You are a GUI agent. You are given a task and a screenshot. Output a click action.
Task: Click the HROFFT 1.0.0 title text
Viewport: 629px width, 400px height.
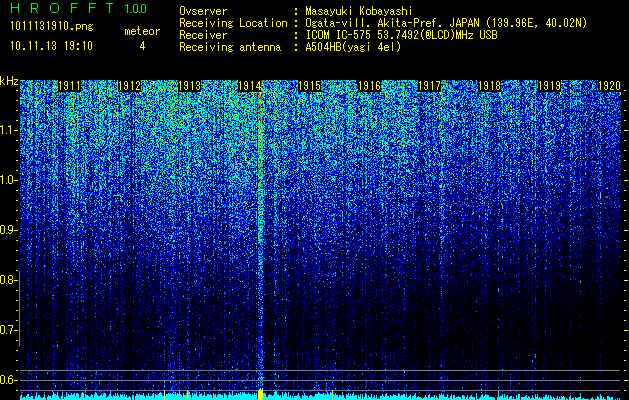79,8
